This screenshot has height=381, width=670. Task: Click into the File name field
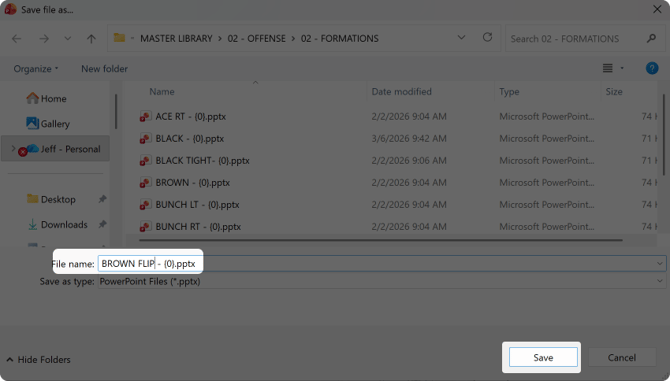382,264
